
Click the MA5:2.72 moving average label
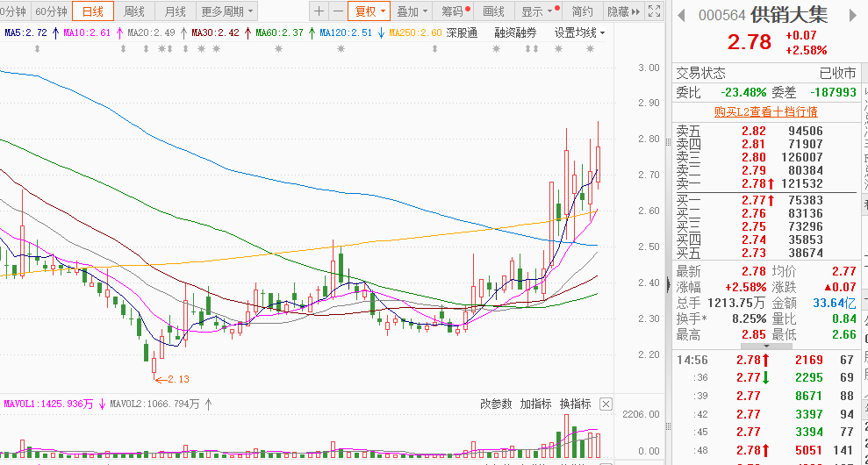(26, 33)
